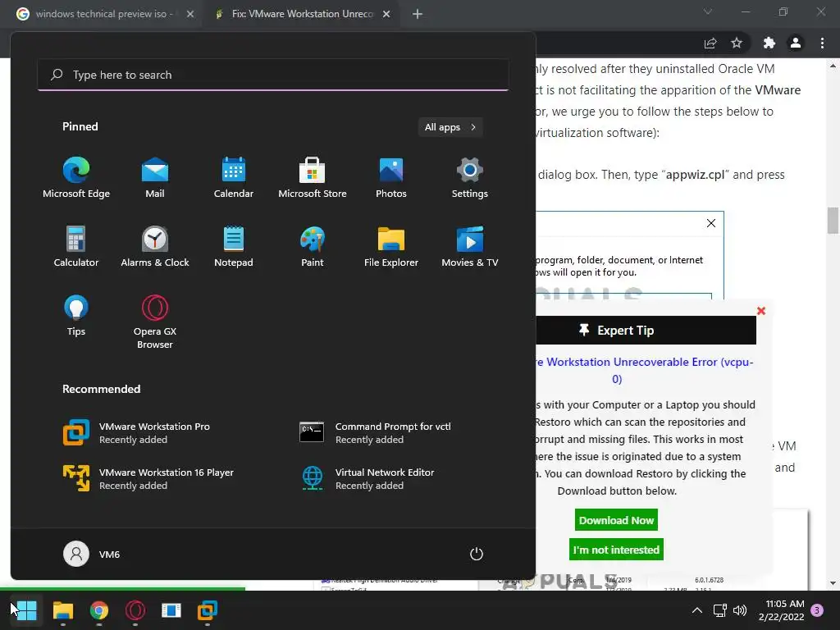Focus the Type here to search box
The height and width of the screenshot is (630, 840).
pos(272,75)
